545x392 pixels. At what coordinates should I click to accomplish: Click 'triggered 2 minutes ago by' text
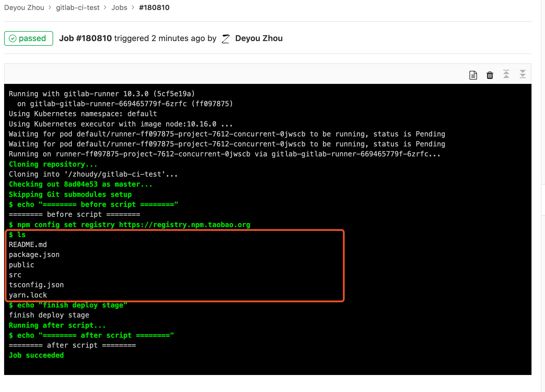point(165,38)
